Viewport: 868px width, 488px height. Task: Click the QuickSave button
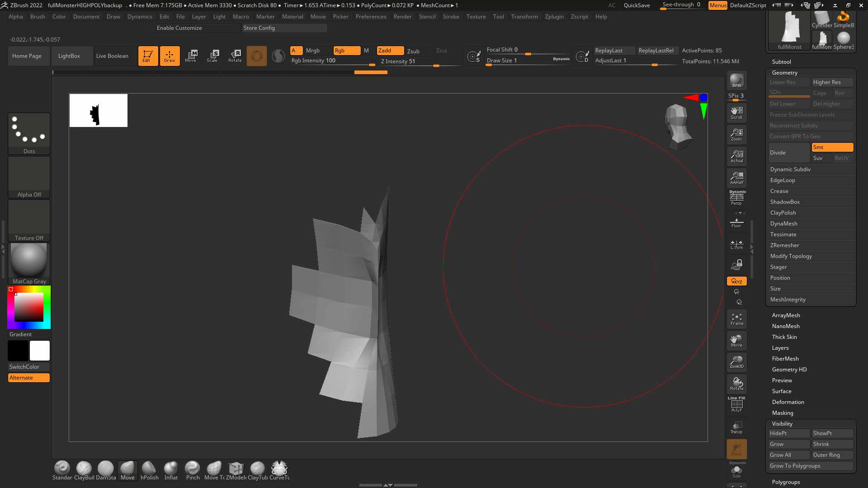(x=637, y=5)
